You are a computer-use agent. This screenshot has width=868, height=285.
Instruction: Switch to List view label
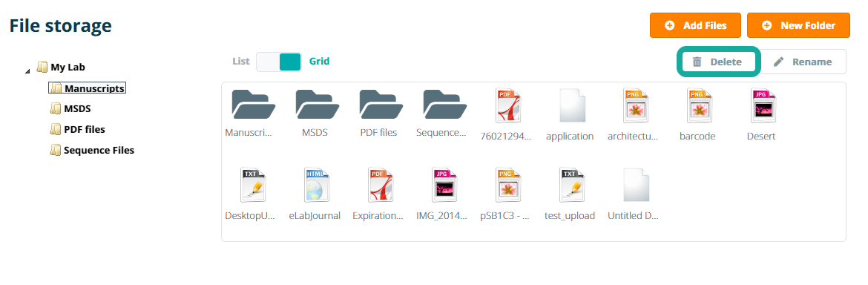pyautogui.click(x=241, y=62)
